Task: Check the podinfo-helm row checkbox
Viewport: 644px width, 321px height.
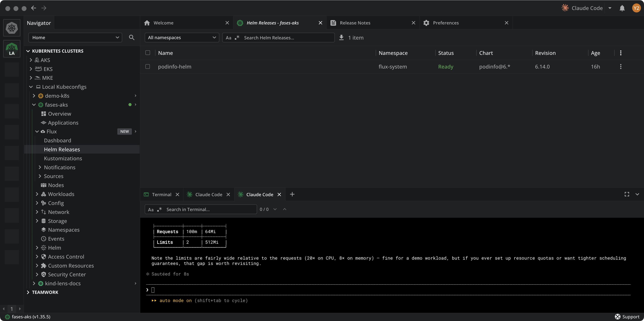Action: point(148,66)
